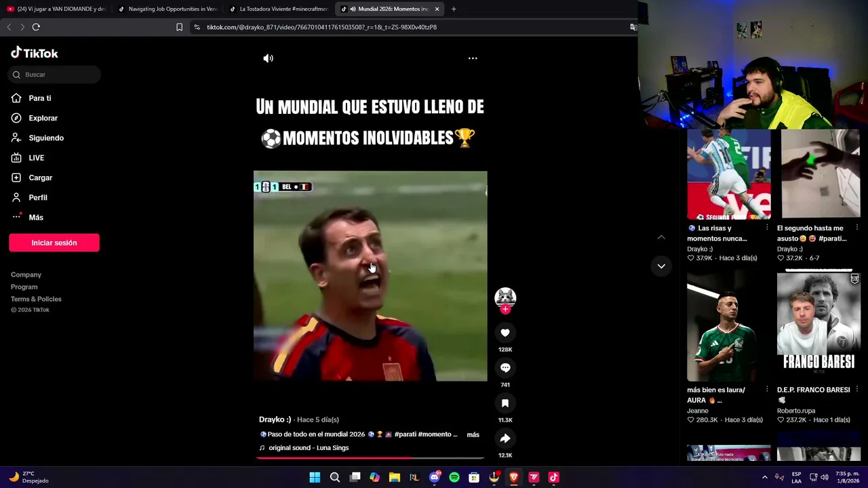868x488 pixels.
Task: Expand the Company footer section
Action: (26, 274)
